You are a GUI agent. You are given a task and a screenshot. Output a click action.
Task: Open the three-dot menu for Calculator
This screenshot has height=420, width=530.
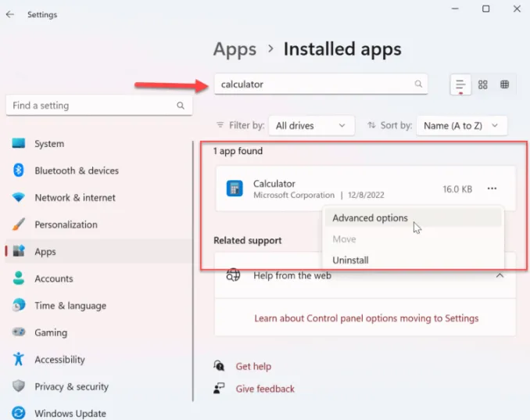[492, 188]
